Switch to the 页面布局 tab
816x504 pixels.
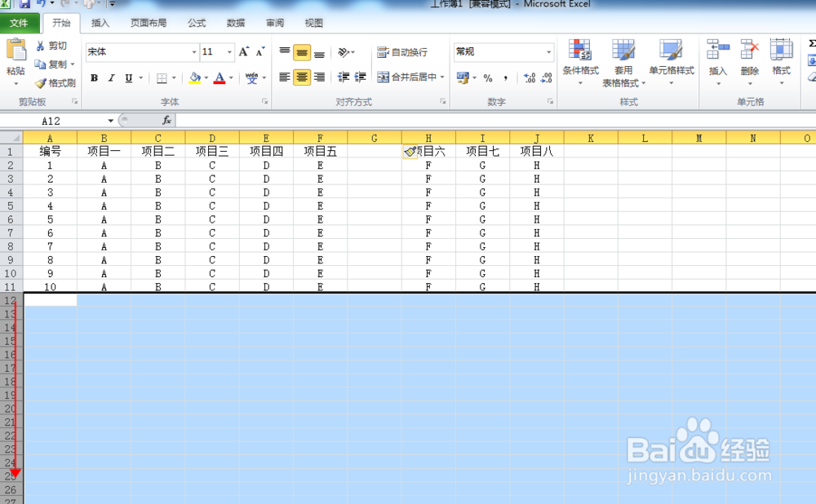pyautogui.click(x=149, y=23)
